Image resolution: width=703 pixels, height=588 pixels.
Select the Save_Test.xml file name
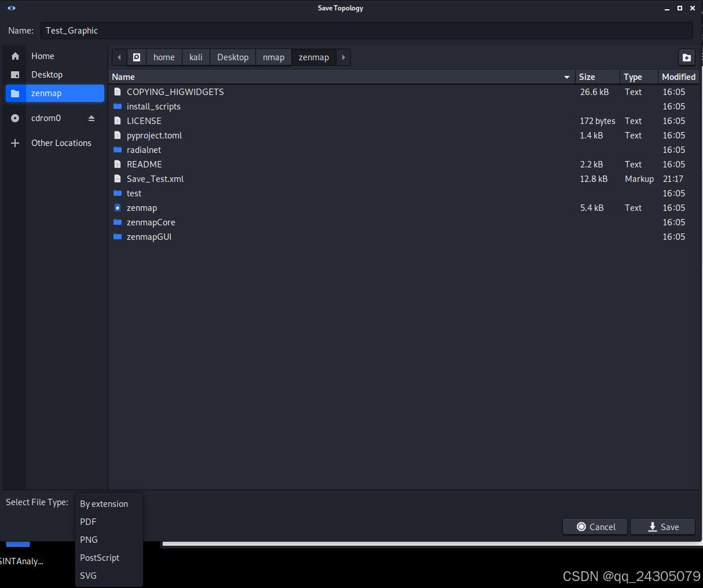tap(155, 179)
